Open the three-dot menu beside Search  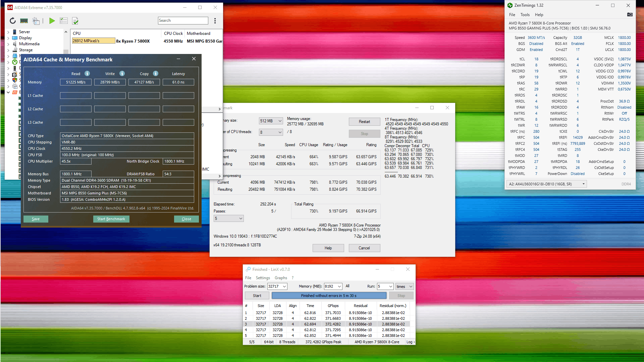pos(215,21)
